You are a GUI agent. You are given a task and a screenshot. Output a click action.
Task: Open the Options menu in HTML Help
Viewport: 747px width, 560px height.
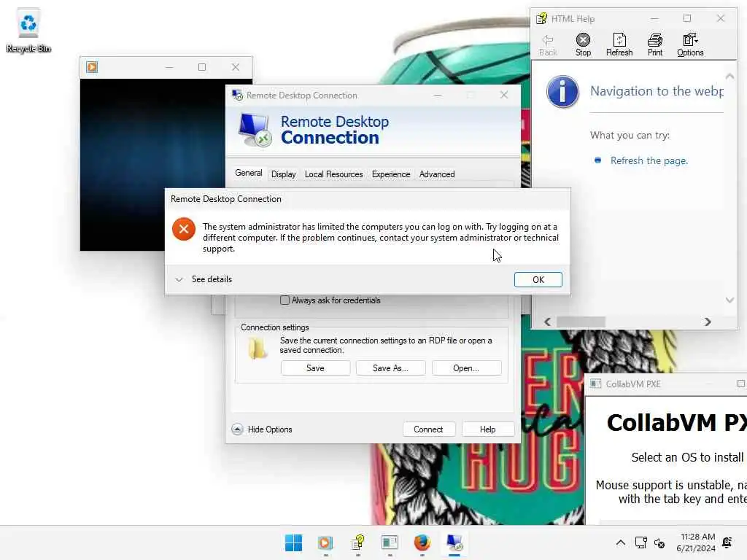690,44
